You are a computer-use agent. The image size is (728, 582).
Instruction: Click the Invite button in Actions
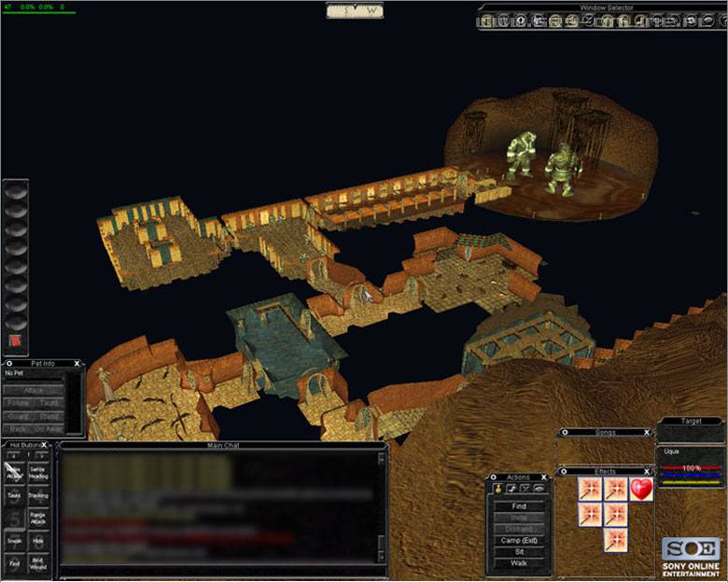coord(519,518)
